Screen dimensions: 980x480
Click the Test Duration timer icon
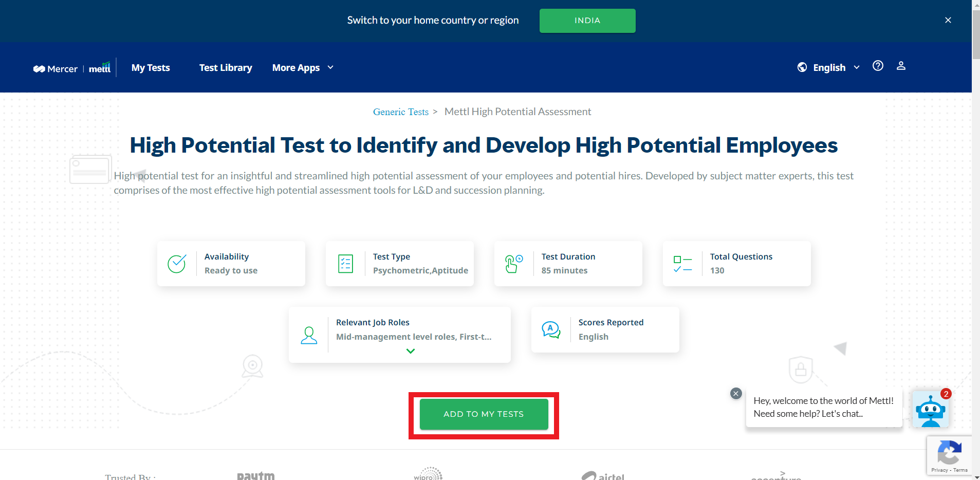[x=513, y=264]
